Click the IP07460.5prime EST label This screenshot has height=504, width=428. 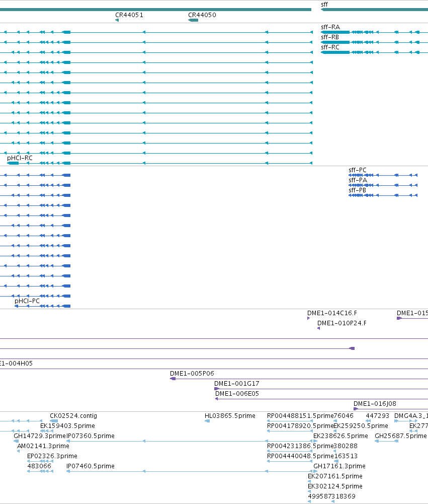click(x=91, y=466)
